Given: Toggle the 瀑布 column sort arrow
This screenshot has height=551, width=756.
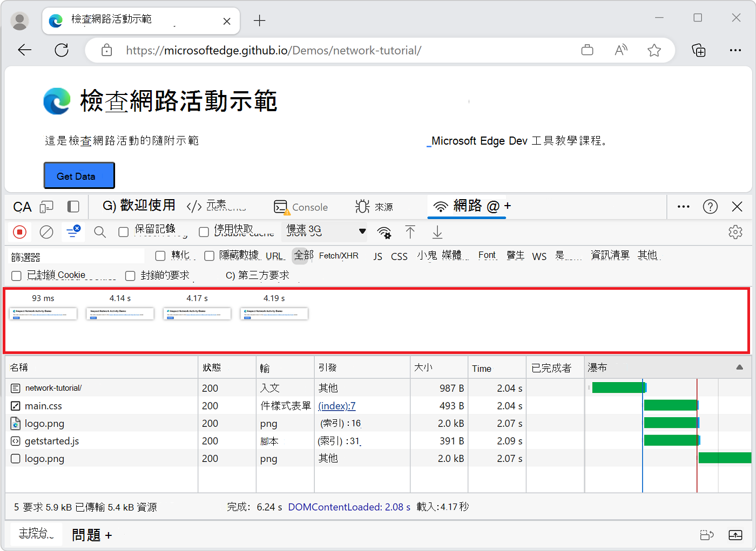Looking at the screenshot, I should (x=739, y=366).
